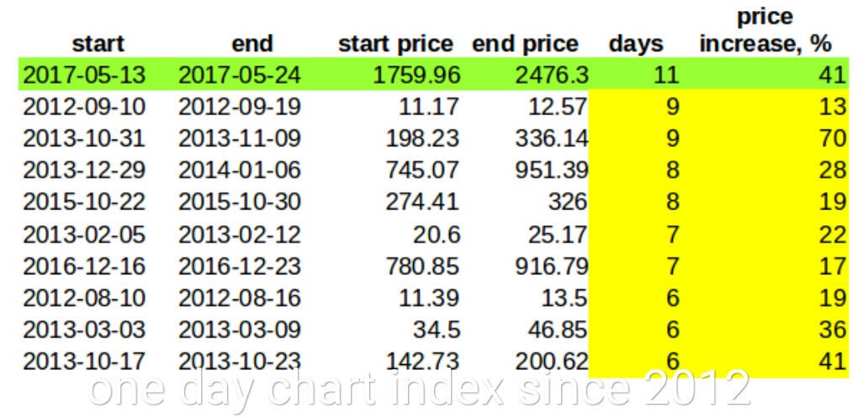This screenshot has height=418, width=868.
Task: Select start price 745.07
Action: pos(422,170)
